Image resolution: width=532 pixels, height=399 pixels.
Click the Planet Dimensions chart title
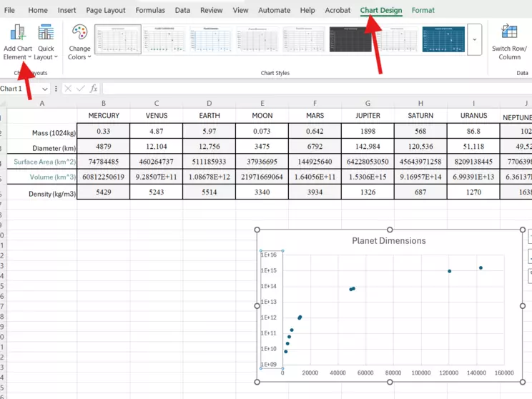(x=389, y=241)
